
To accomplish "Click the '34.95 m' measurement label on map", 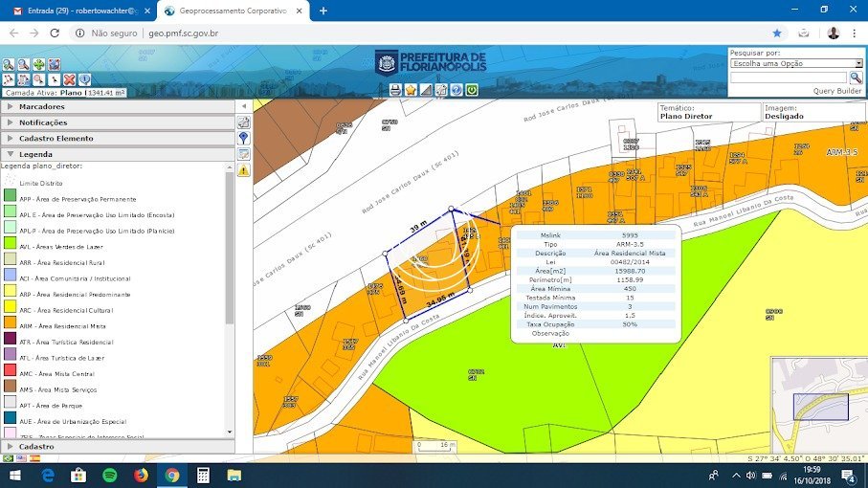I will [x=440, y=300].
